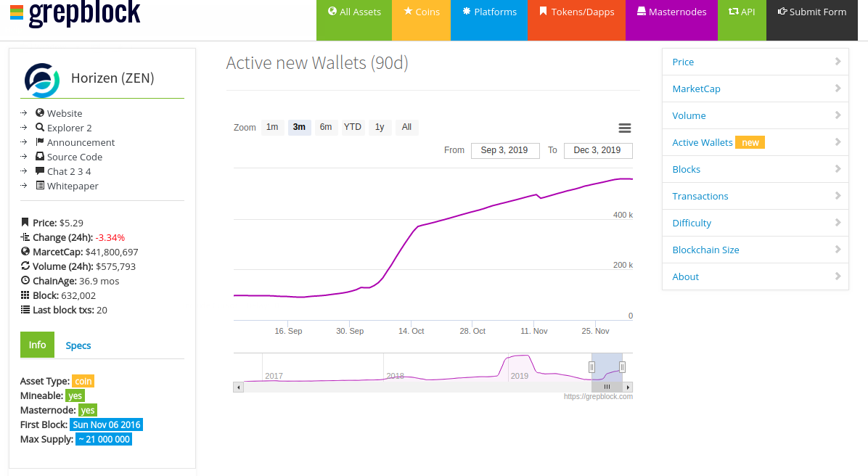Set chart zoom to 1m

tap(272, 127)
